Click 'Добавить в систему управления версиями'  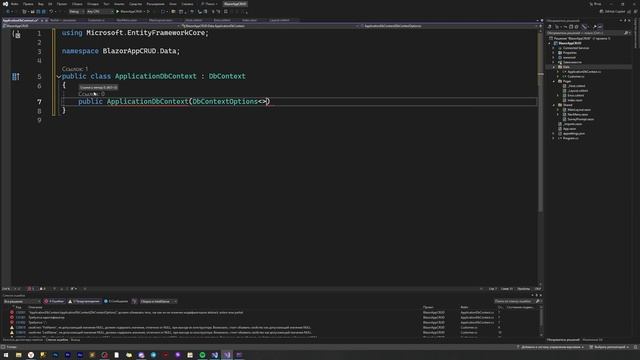551,347
